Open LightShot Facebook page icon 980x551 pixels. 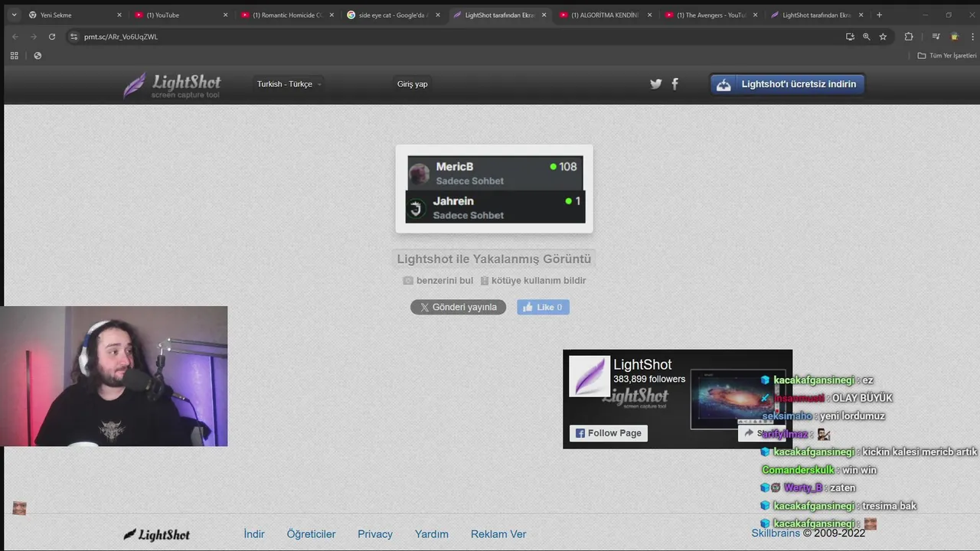(x=675, y=84)
